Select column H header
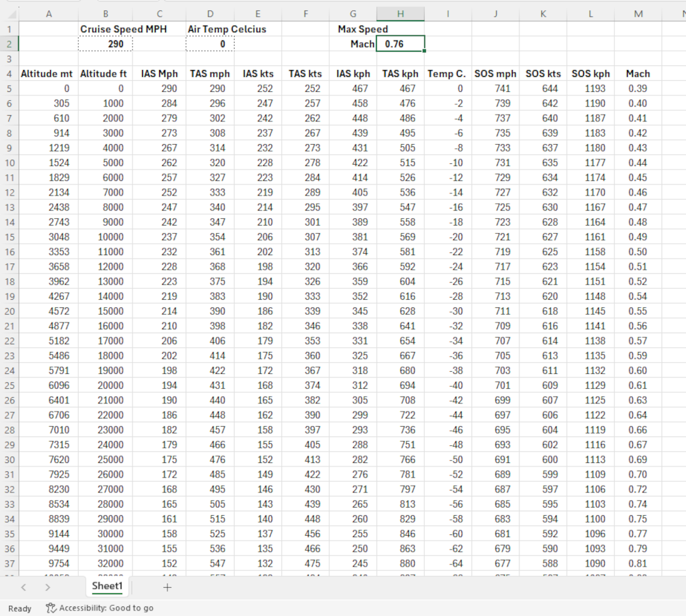Viewport: 686px width, 616px height. point(401,14)
